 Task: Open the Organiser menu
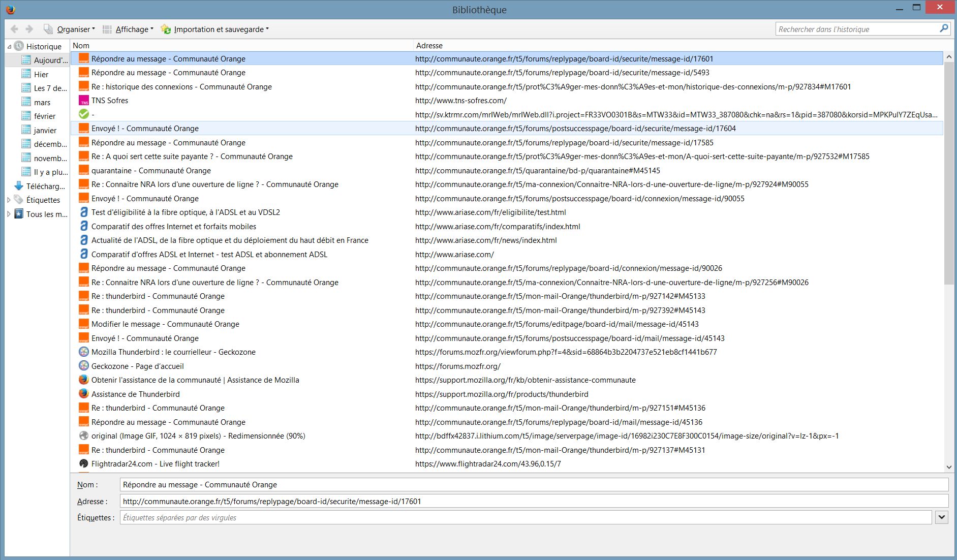[69, 29]
